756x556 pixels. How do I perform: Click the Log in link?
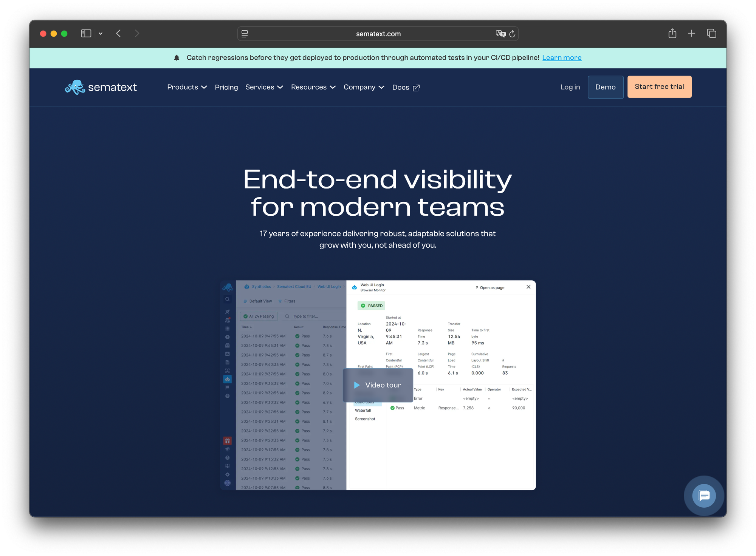pyautogui.click(x=570, y=87)
